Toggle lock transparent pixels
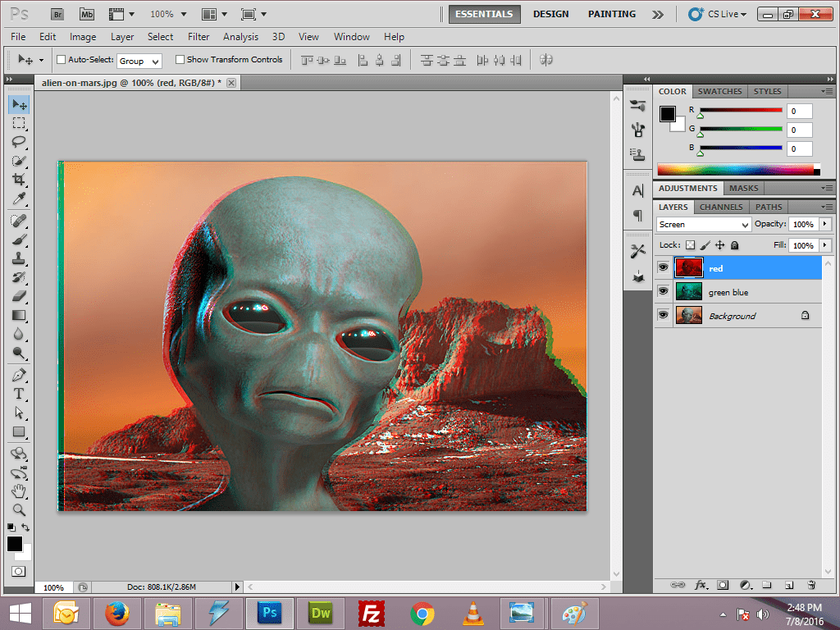Screen dimensions: 840x630 click(x=691, y=244)
